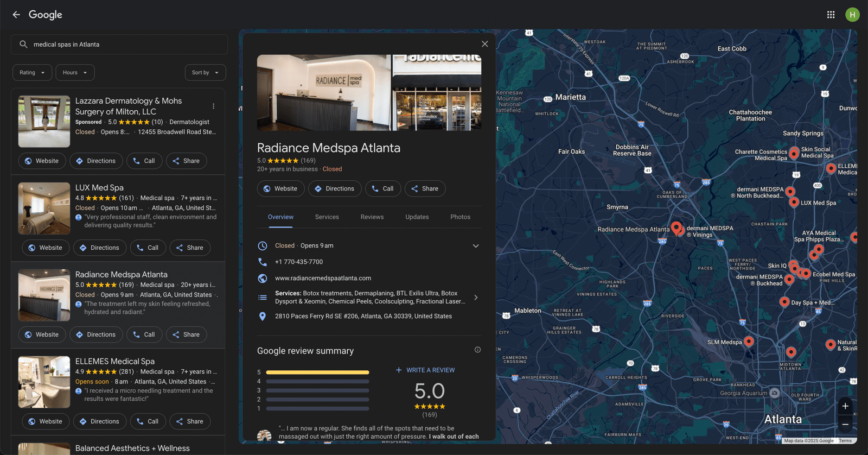Click the clock icon beside the hours
The width and height of the screenshot is (868, 455).
(263, 245)
